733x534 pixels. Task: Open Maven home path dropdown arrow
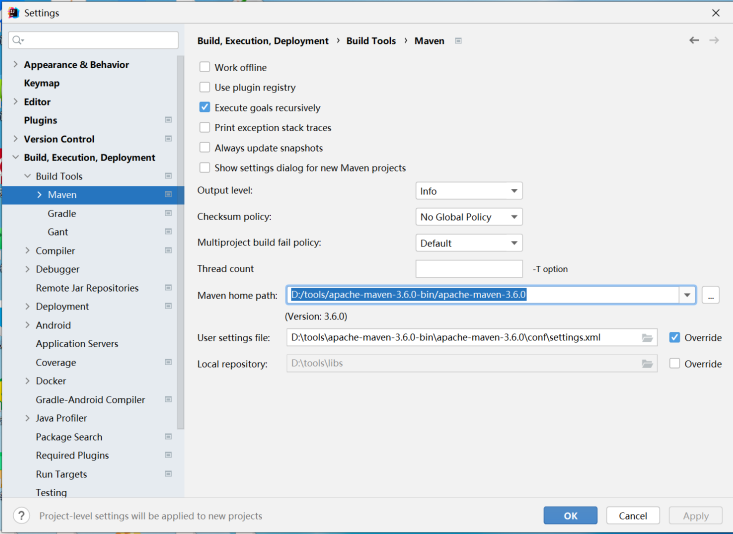pyautogui.click(x=687, y=295)
